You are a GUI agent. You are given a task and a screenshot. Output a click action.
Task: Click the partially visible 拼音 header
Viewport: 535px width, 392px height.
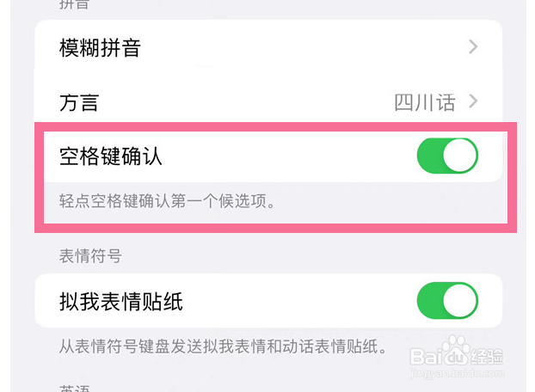click(74, 4)
